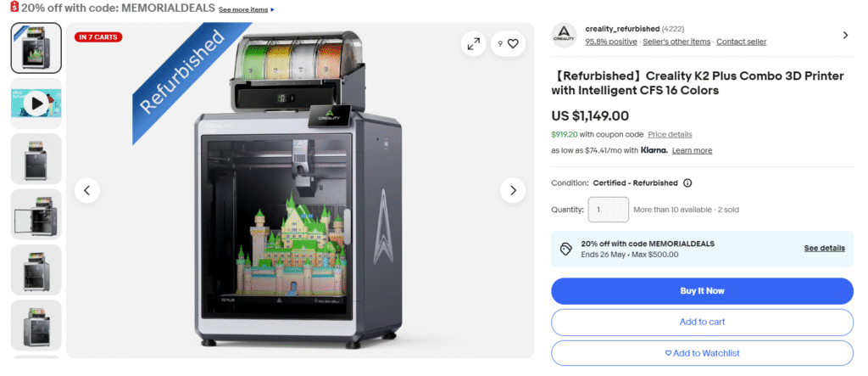Click the coupon tag icon beside MEMORIALDEALS

[565, 249]
